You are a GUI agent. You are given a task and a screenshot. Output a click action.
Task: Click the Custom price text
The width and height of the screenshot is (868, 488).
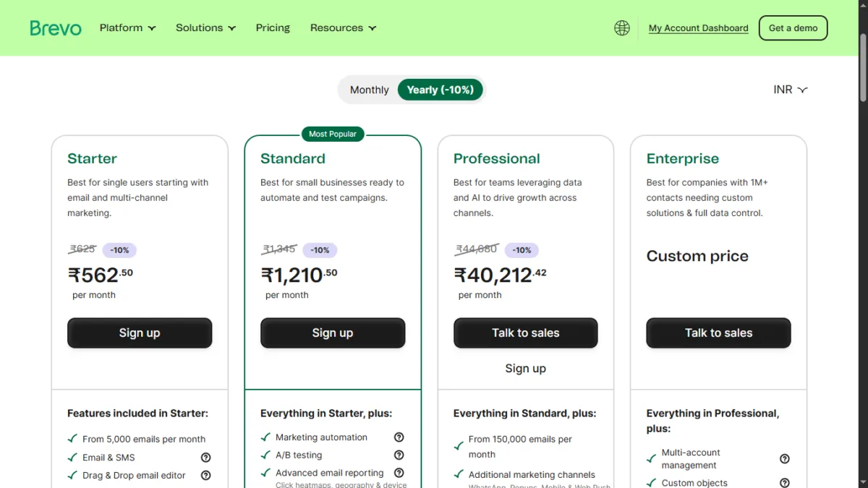pos(697,256)
